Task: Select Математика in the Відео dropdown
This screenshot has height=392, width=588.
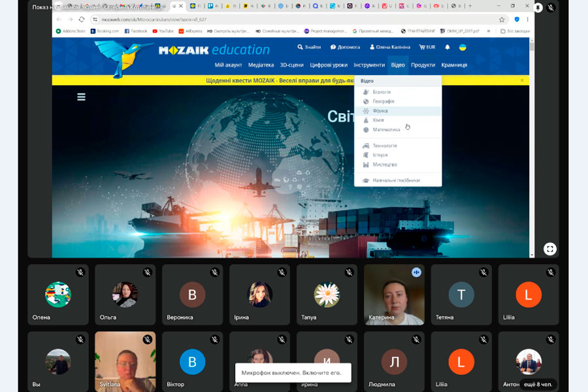Action: coord(398,129)
